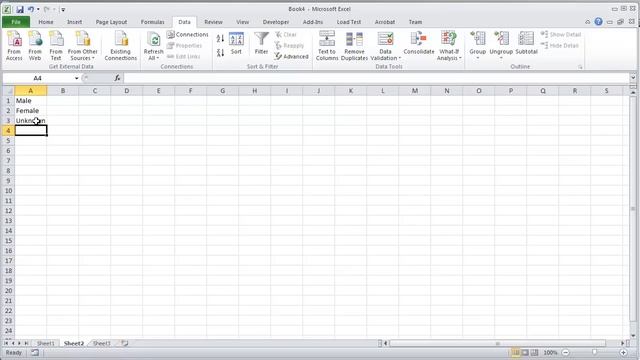This screenshot has width=640, height=360.
Task: Expand the formula bar
Action: point(633,78)
